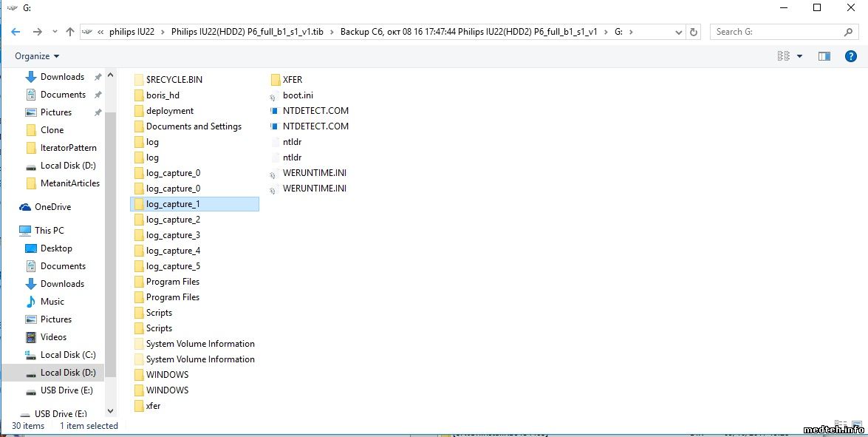This screenshot has height=437, width=868.
Task: Expand the address bar history dropdown
Action: tap(678, 32)
